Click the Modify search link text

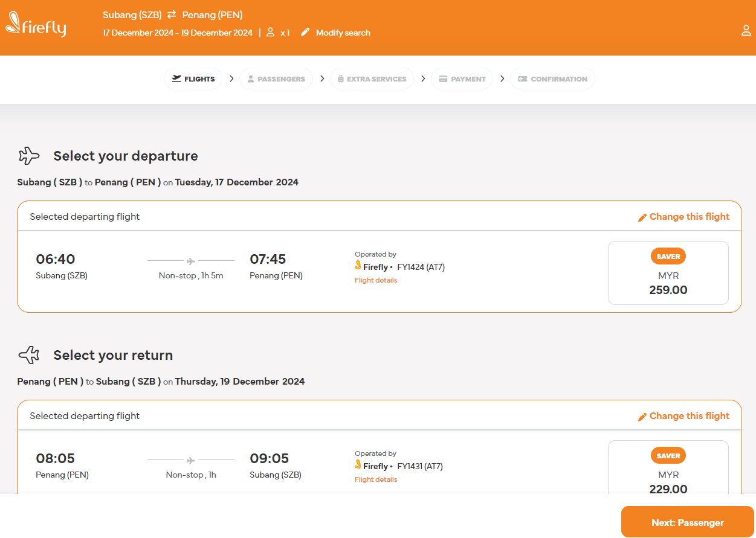tap(343, 33)
